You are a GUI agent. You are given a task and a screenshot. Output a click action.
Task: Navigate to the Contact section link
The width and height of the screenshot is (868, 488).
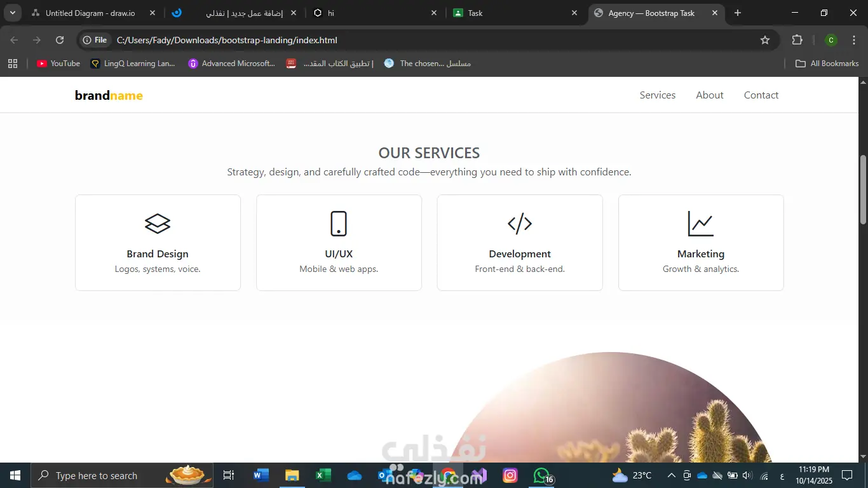click(x=761, y=95)
